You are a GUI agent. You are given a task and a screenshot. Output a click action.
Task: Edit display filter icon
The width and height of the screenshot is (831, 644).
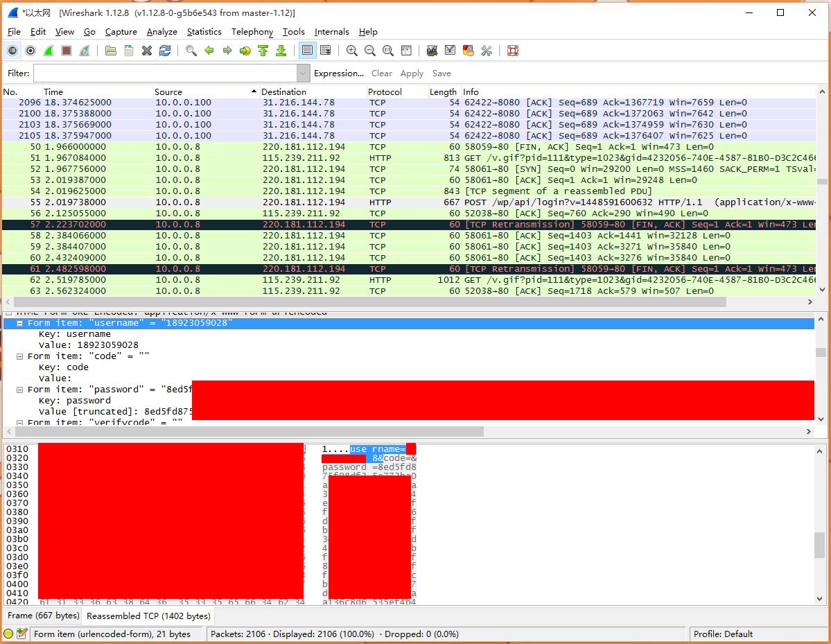450,51
